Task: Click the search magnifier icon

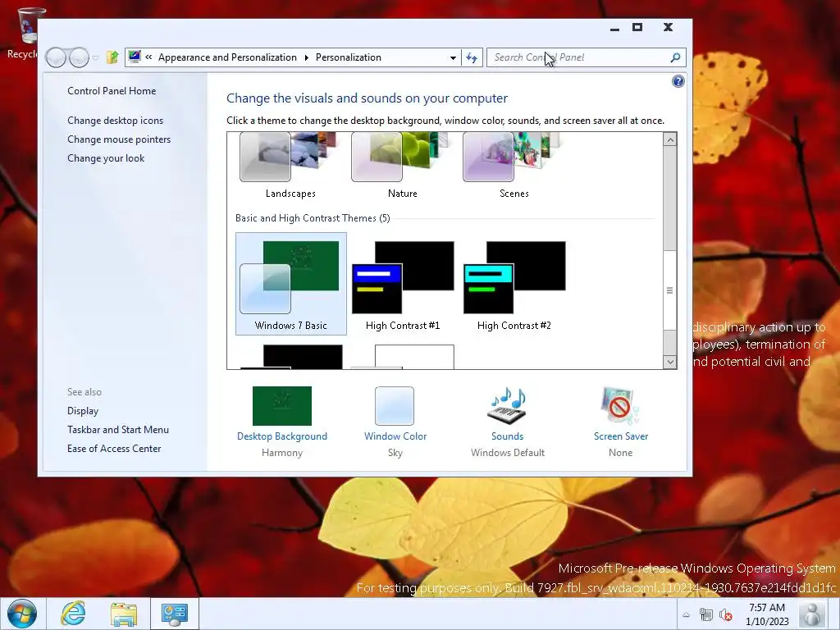Action: (x=676, y=57)
